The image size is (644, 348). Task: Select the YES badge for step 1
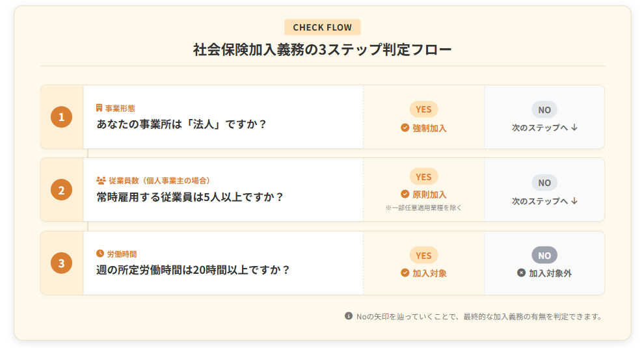coord(423,109)
